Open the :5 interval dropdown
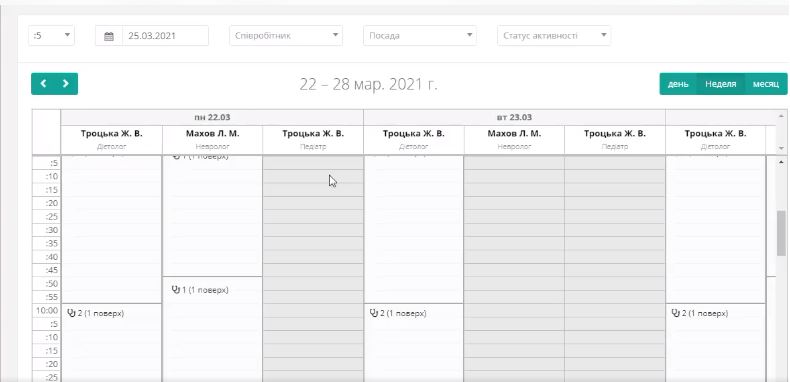This screenshot has height=382, width=790. 51,36
